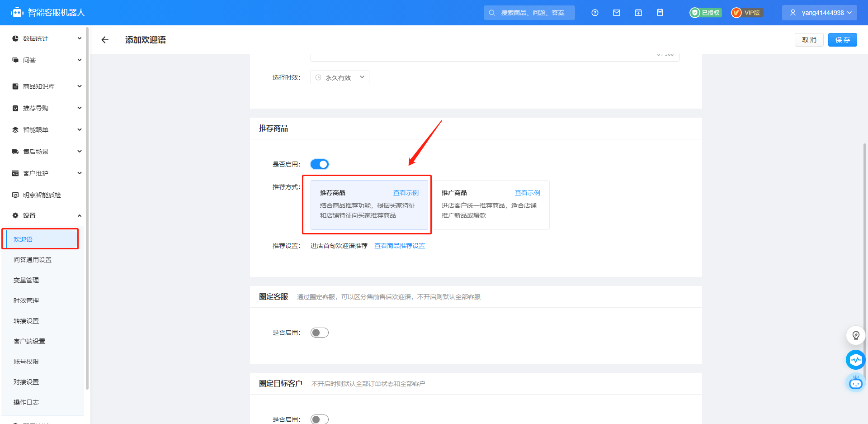Image resolution: width=868 pixels, height=424 pixels.
Task: Click the 明察智能质检 menu item
Action: point(42,195)
